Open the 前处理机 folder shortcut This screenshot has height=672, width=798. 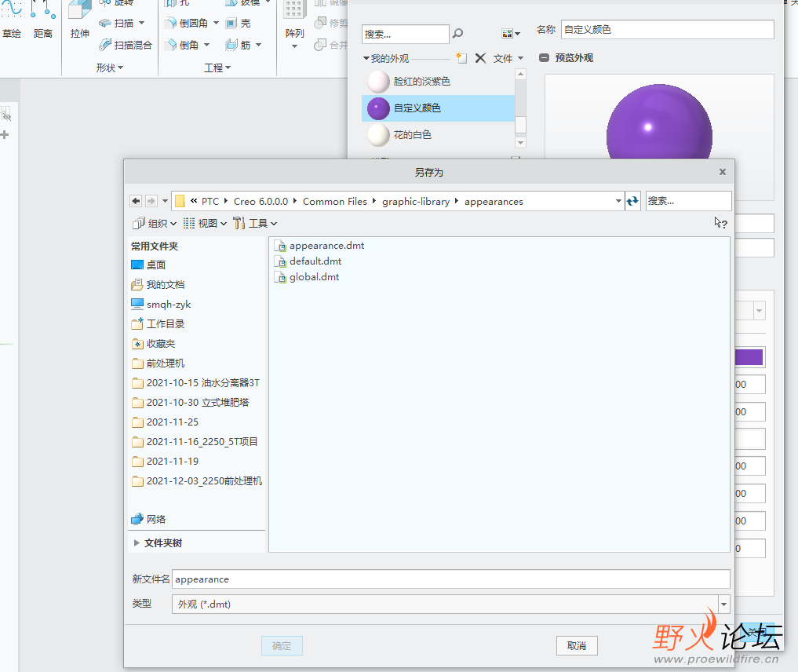pyautogui.click(x=158, y=363)
